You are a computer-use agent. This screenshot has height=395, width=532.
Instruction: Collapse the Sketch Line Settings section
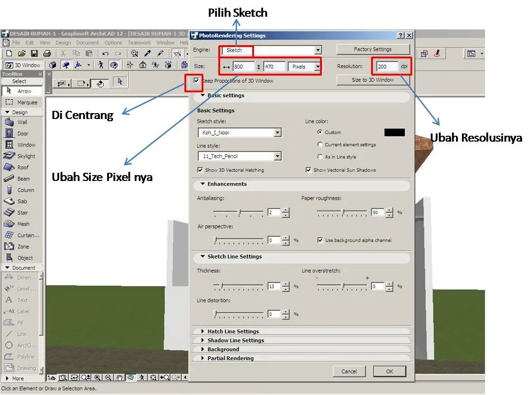coord(202,257)
